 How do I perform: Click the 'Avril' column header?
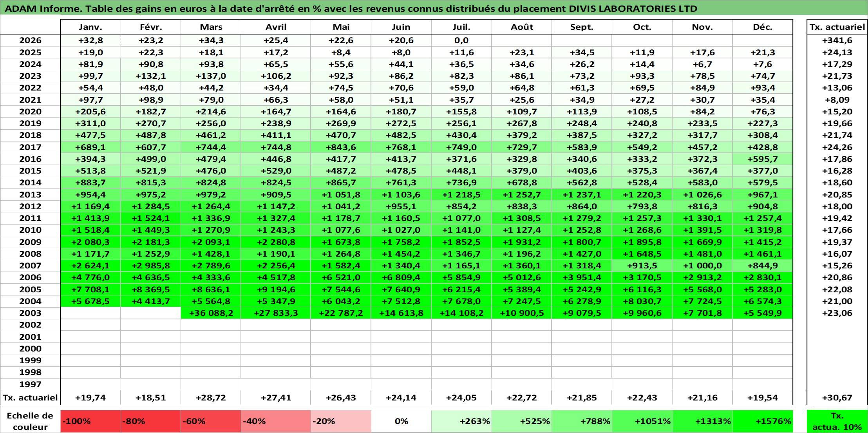(x=276, y=27)
